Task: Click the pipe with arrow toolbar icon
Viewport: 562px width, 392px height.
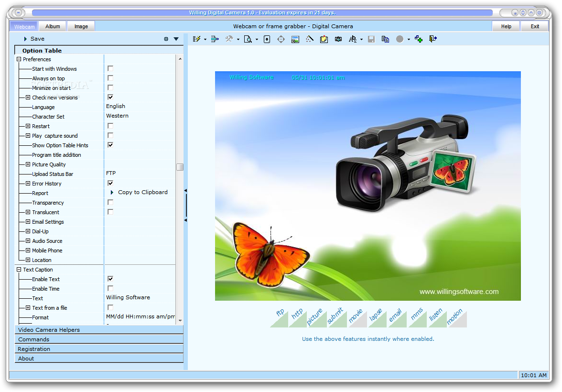Action: pos(215,39)
